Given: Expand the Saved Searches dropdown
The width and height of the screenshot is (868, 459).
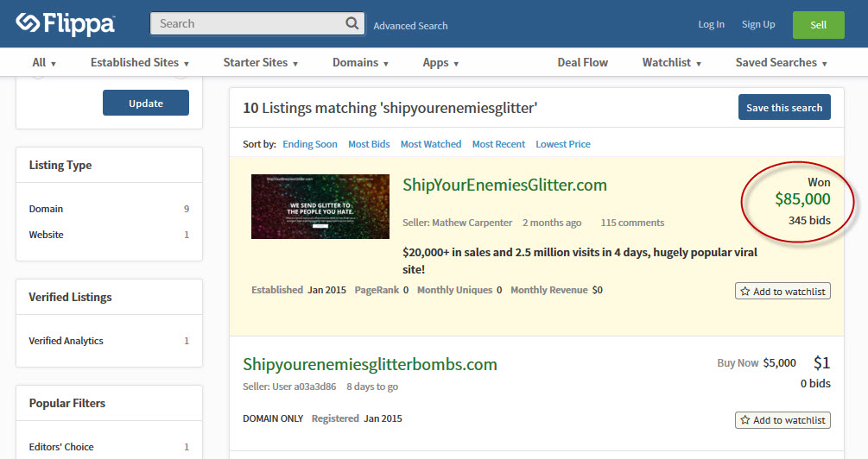Looking at the screenshot, I should (x=781, y=62).
